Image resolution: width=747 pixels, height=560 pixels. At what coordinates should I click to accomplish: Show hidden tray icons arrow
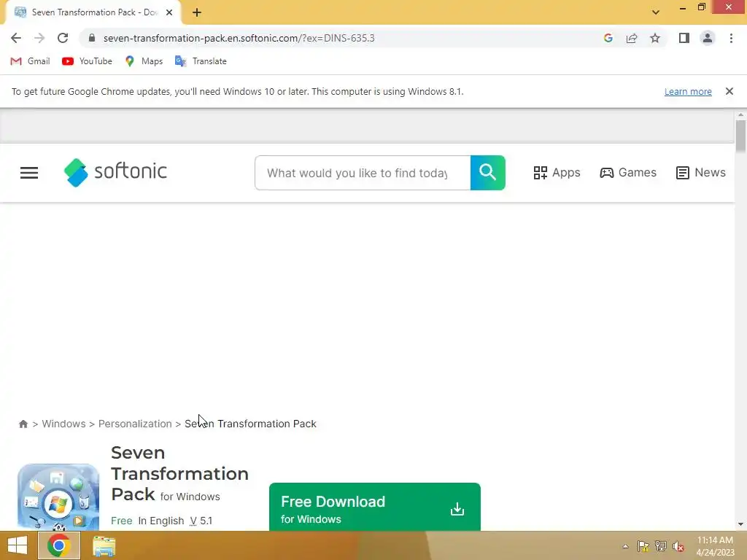(x=625, y=546)
